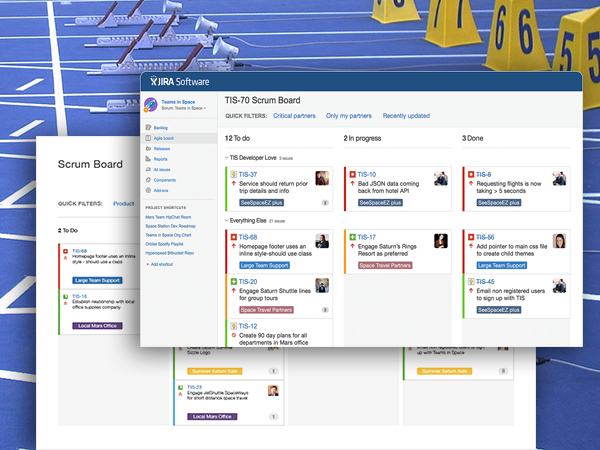Open the TIS-10 issue key link
This screenshot has height=450, width=600.
click(367, 174)
